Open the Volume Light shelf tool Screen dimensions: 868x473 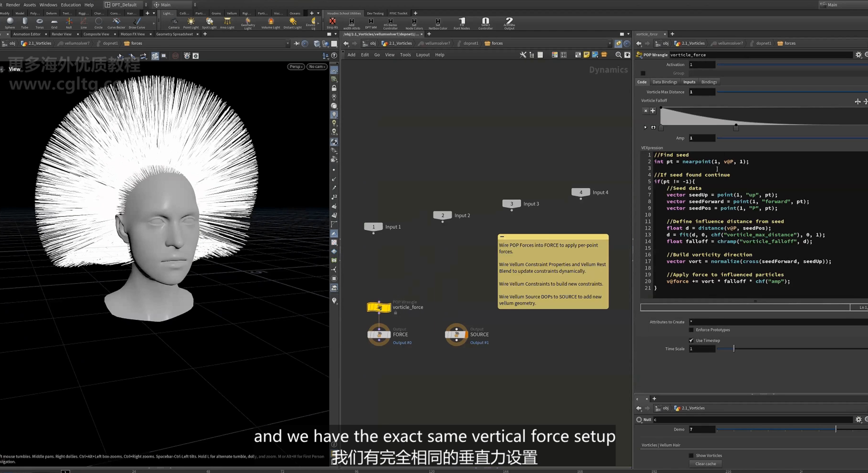click(x=271, y=23)
